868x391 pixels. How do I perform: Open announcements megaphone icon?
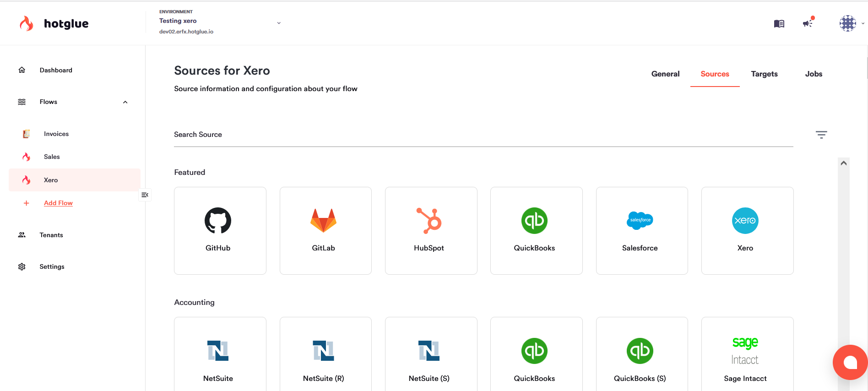click(x=808, y=22)
